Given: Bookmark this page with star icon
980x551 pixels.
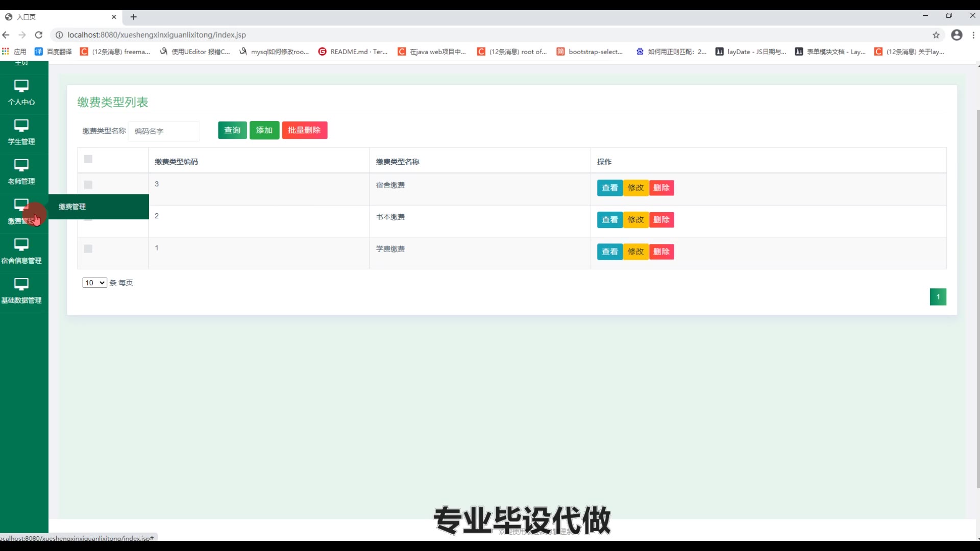Looking at the screenshot, I should pos(936,35).
